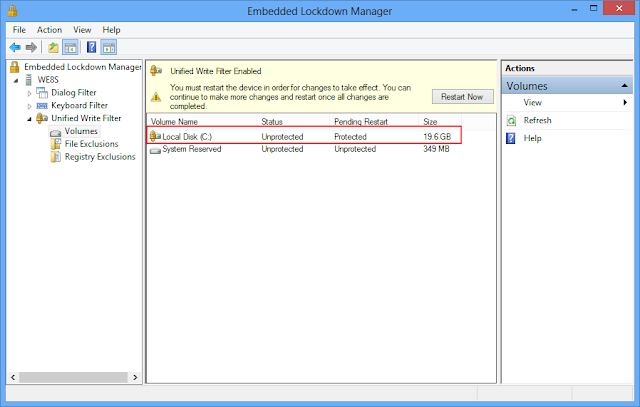This screenshot has height=407, width=640.
Task: Select Unified Write Filter tree item
Action: point(86,118)
